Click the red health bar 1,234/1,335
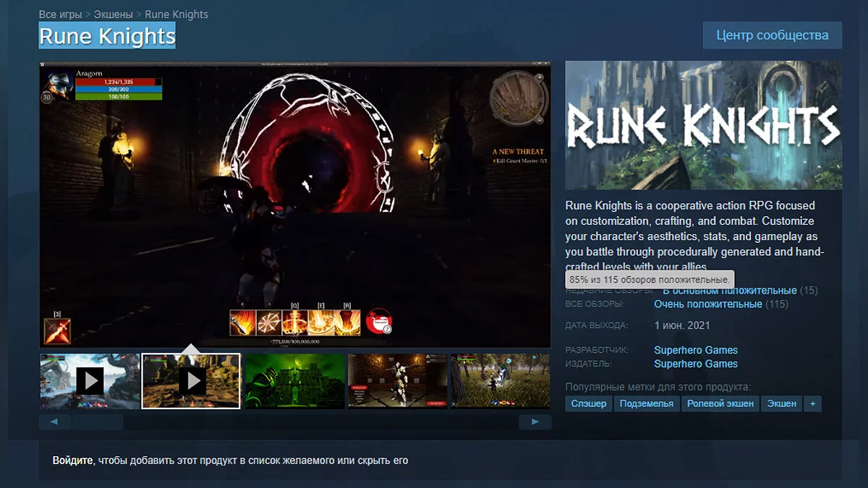The height and width of the screenshot is (488, 868). point(119,82)
